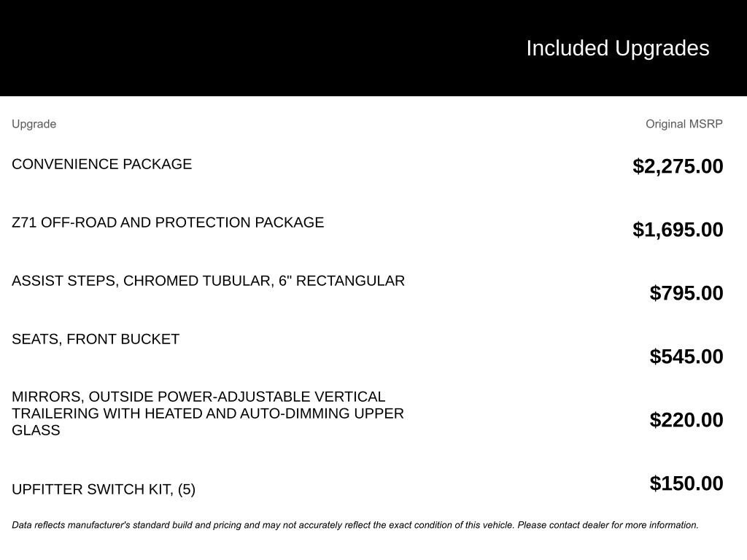Click the Included Upgrades heading

tap(617, 48)
